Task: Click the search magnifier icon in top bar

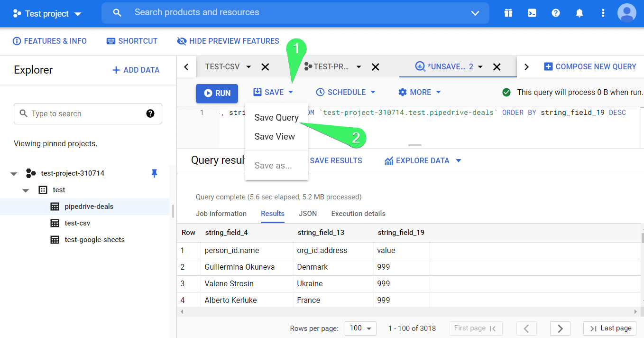Action: point(117,13)
